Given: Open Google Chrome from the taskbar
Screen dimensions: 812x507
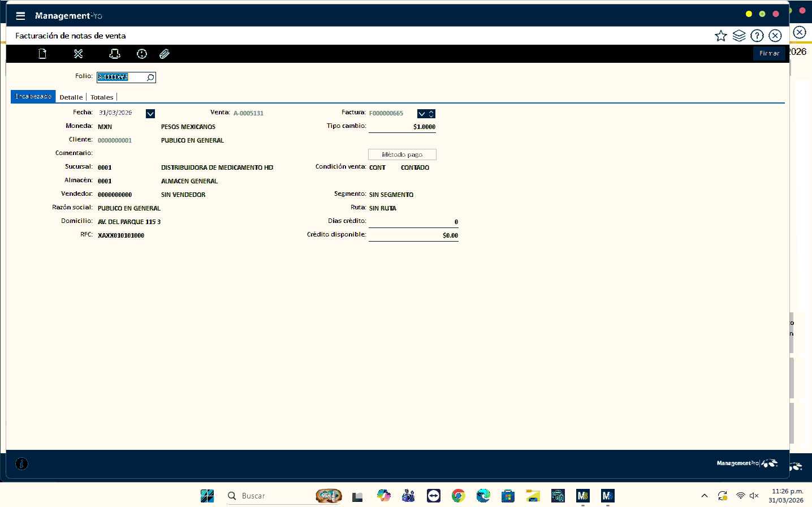Looking at the screenshot, I should [458, 496].
